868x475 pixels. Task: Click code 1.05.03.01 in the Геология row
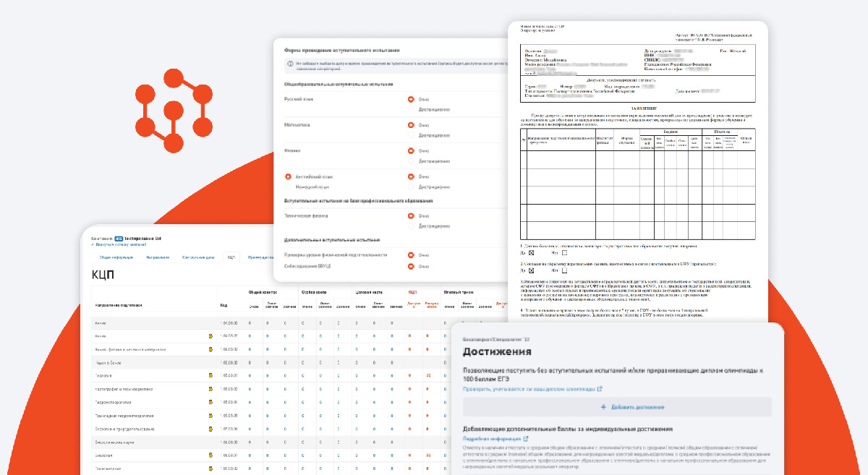[229, 375]
